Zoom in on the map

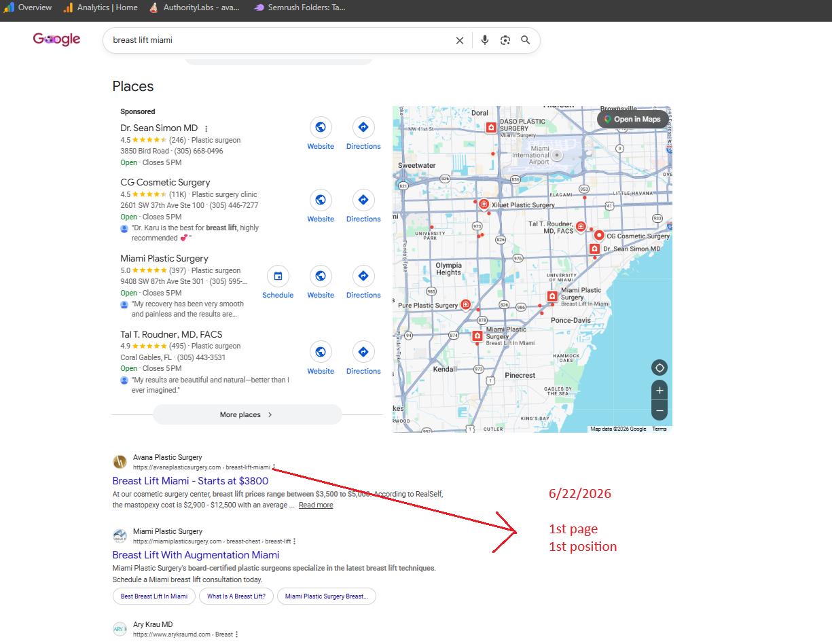click(659, 391)
